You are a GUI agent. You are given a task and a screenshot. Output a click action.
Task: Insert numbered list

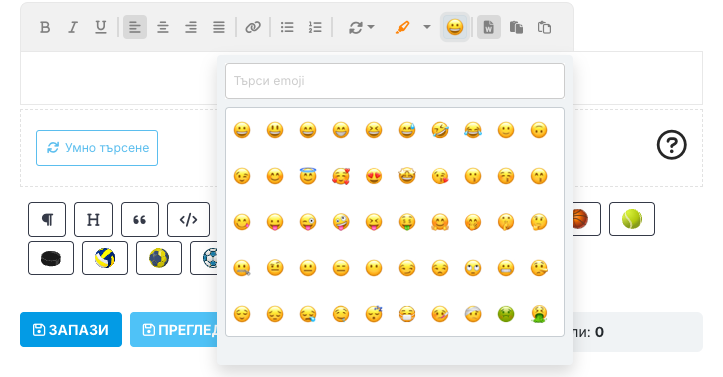(x=315, y=27)
